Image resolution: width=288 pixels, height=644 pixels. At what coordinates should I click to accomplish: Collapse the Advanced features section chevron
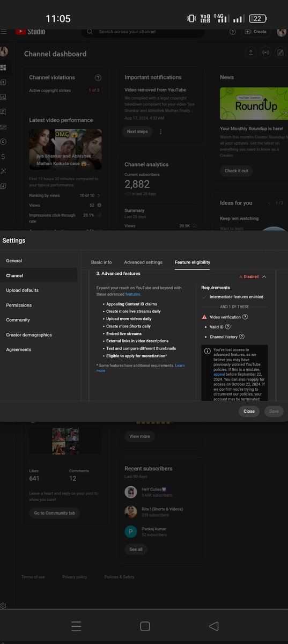coord(264,276)
